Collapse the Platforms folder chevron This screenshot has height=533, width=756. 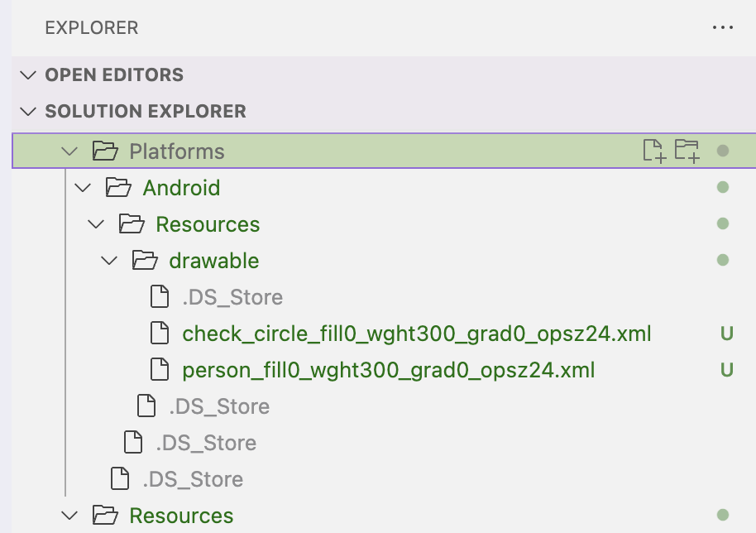point(69,151)
